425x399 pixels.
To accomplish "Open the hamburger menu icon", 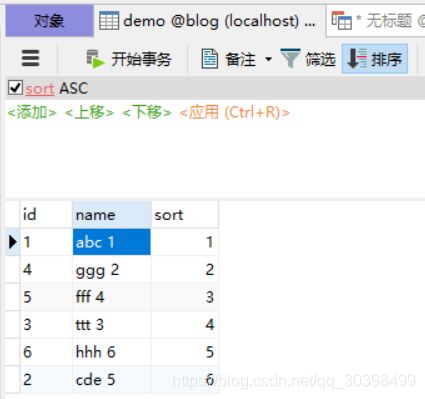I will (30, 58).
